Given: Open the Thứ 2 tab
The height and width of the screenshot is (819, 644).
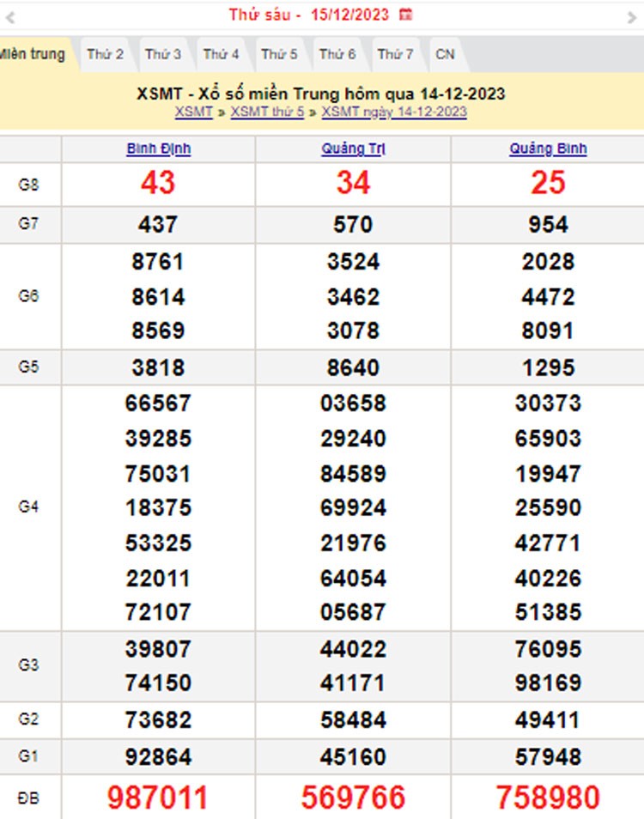Looking at the screenshot, I should tap(105, 54).
